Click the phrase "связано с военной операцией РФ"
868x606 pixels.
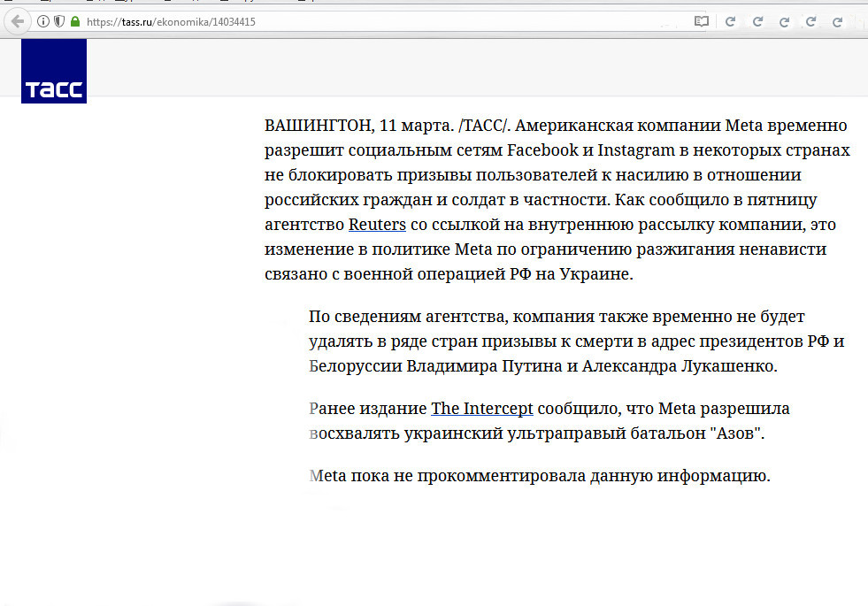[x=397, y=274]
